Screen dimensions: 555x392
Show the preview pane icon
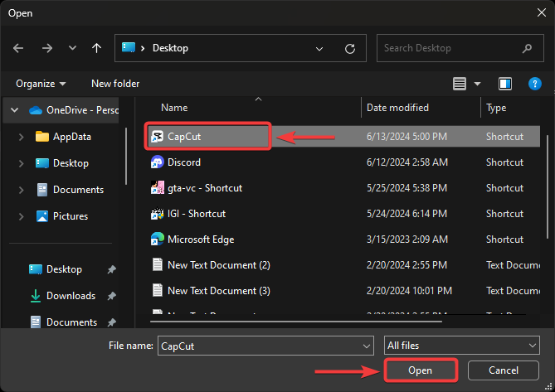click(505, 84)
